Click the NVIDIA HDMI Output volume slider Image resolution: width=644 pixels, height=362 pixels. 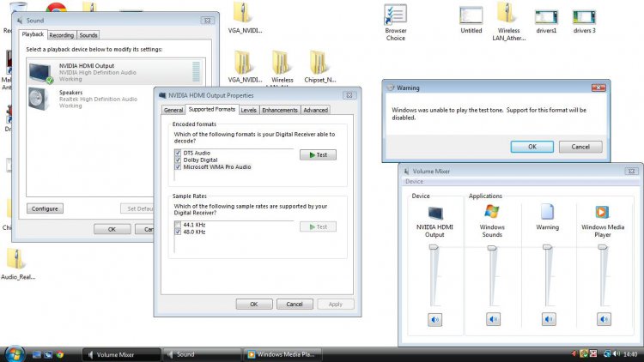[434, 247]
